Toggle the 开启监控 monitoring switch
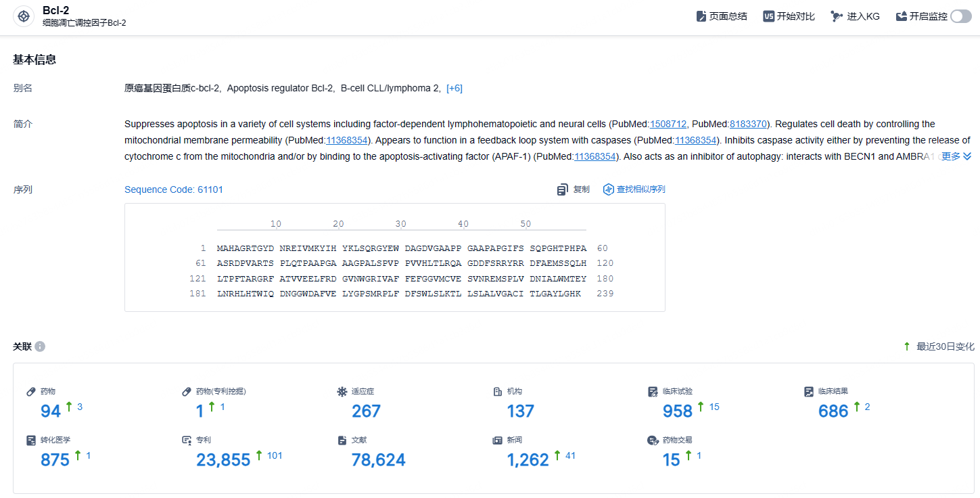Screen dimensions: 980x498 pos(960,16)
